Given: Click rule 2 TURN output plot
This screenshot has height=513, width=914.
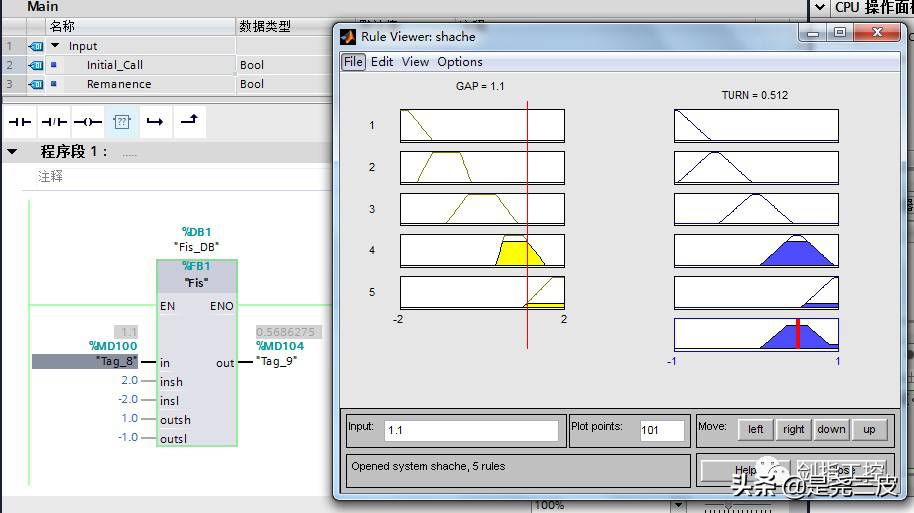Looking at the screenshot, I should (x=756, y=167).
